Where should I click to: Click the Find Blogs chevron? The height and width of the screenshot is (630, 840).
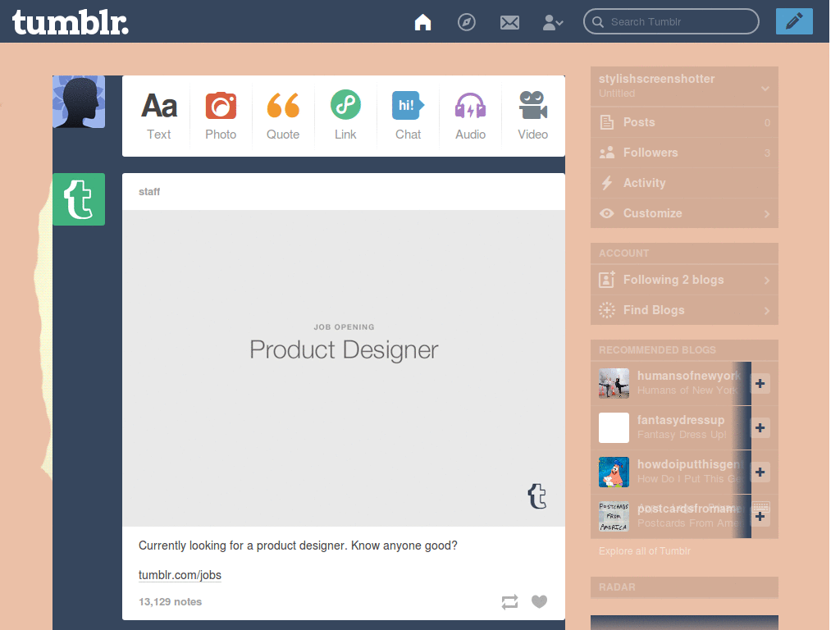(x=767, y=311)
